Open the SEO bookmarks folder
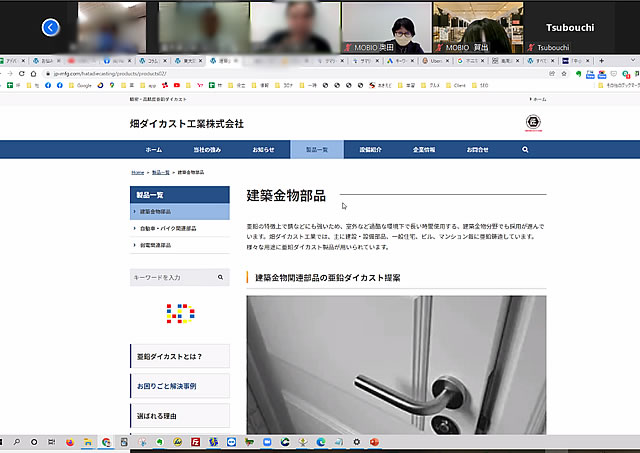Screen dimensions: 640x453 (480, 85)
